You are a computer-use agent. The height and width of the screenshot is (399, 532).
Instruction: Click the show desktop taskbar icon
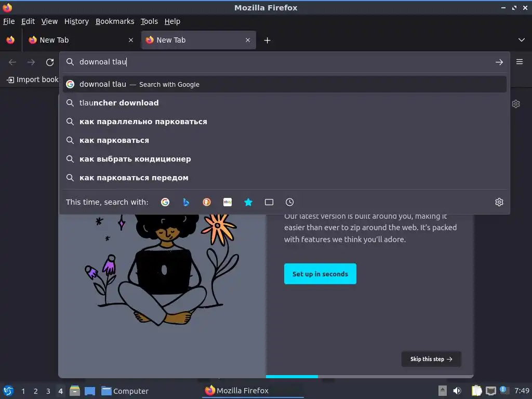(x=90, y=391)
